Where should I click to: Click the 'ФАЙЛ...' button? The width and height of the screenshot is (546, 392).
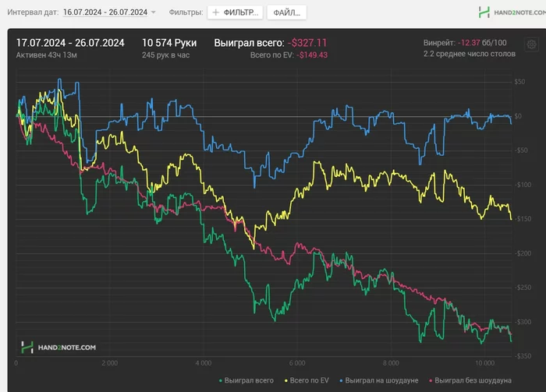pyautogui.click(x=286, y=12)
